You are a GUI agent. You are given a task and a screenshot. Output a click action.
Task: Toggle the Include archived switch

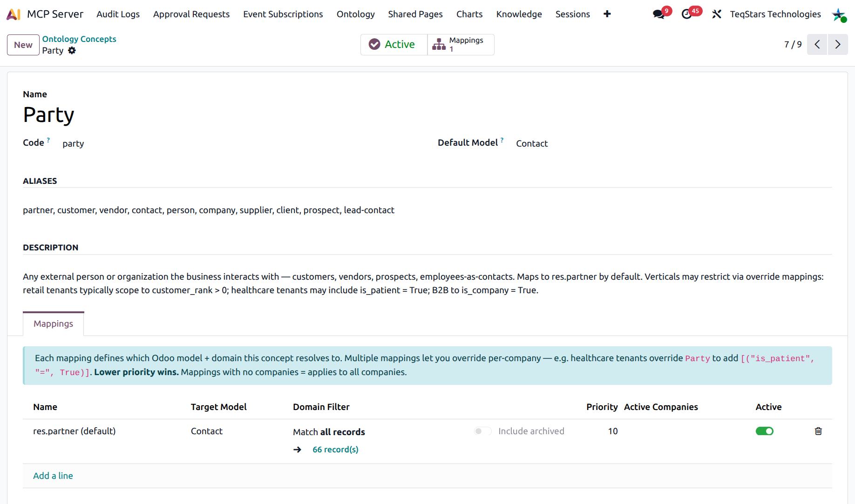pos(483,431)
